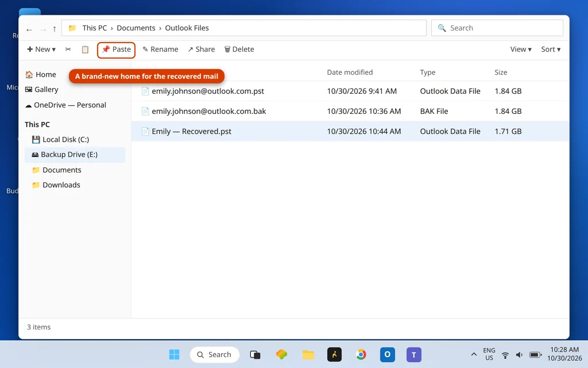This screenshot has width=588, height=368.
Task: Click the battery tray icon
Action: pyautogui.click(x=535, y=354)
